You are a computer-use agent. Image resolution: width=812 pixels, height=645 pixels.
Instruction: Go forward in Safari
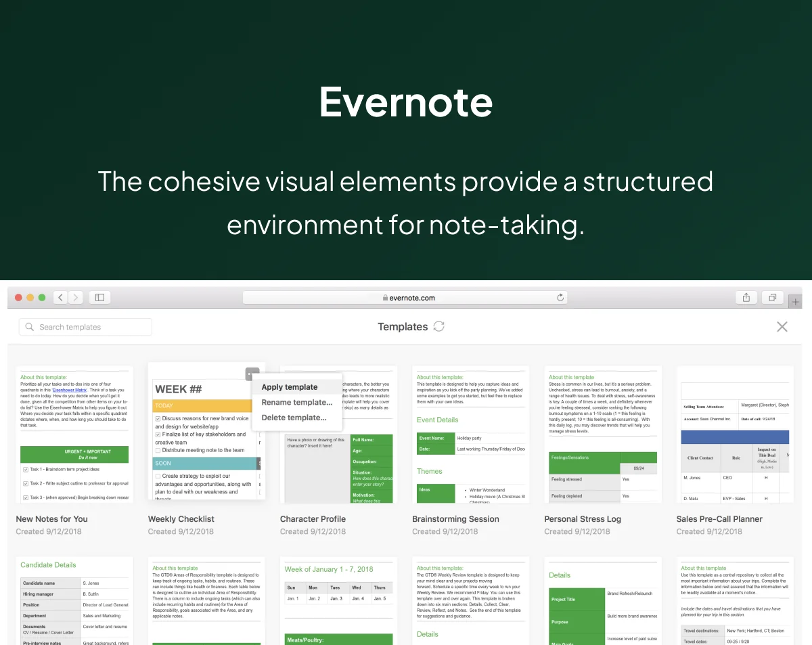[76, 297]
